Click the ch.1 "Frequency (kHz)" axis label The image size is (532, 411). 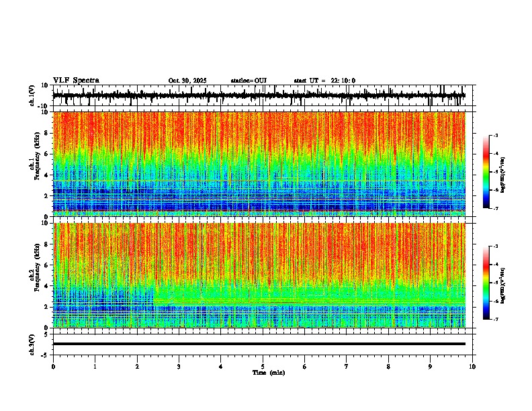coord(39,156)
